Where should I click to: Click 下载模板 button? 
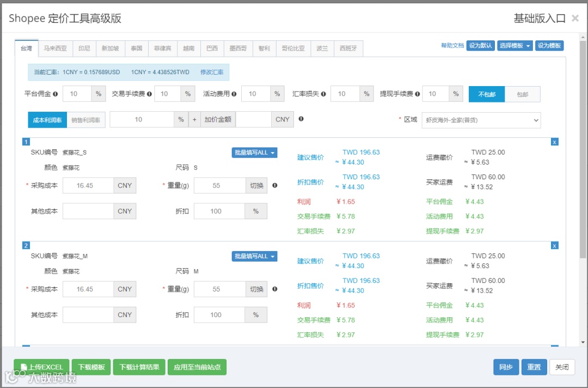point(91,367)
